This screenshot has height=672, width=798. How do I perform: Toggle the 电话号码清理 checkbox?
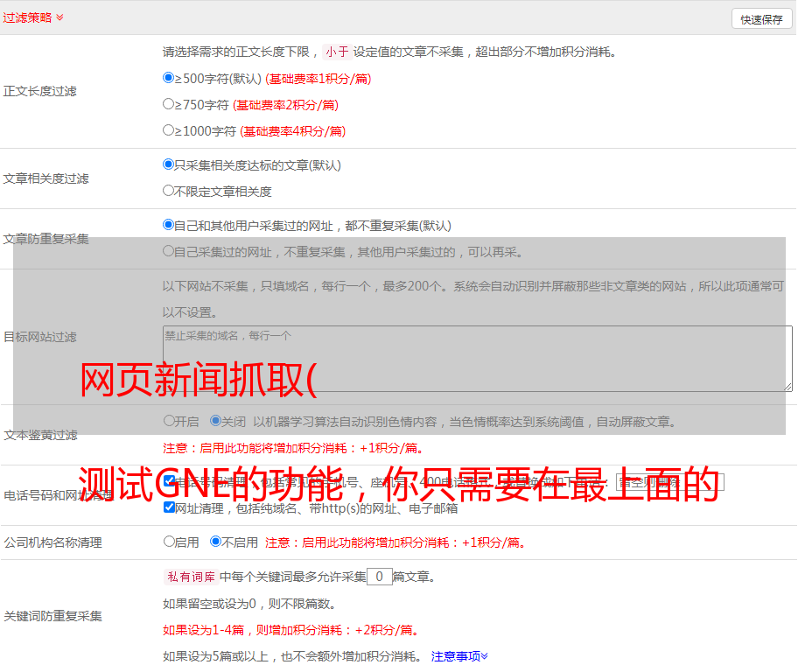(x=170, y=481)
